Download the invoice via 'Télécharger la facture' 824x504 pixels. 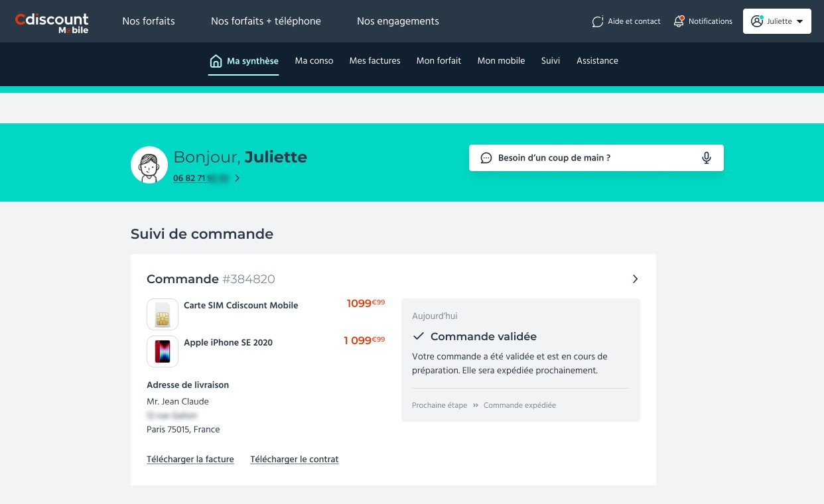[x=190, y=460]
